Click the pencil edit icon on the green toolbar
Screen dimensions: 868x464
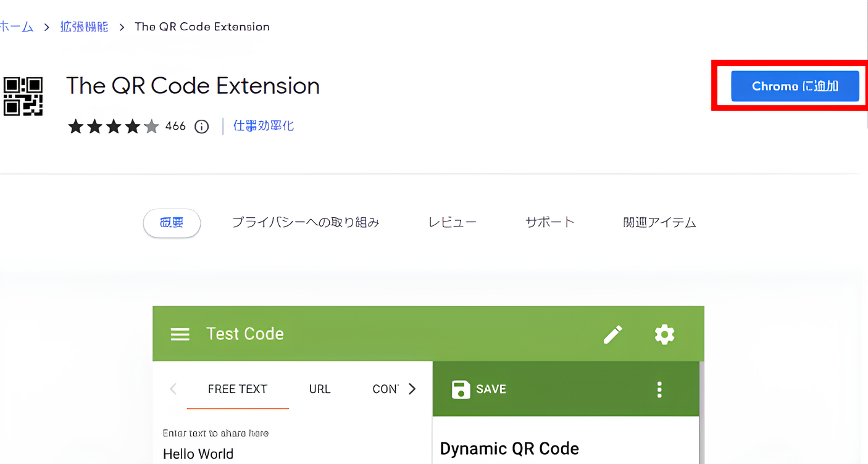[613, 334]
